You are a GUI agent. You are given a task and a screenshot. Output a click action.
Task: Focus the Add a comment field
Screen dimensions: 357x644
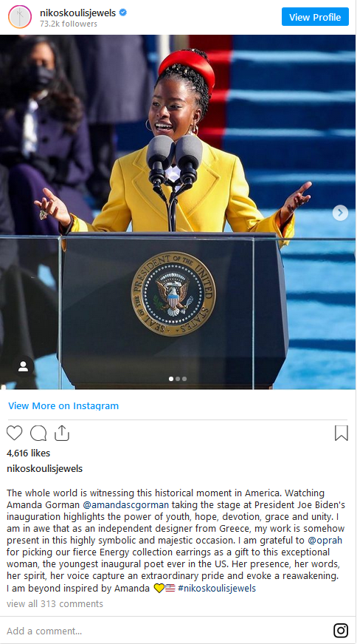(164, 631)
